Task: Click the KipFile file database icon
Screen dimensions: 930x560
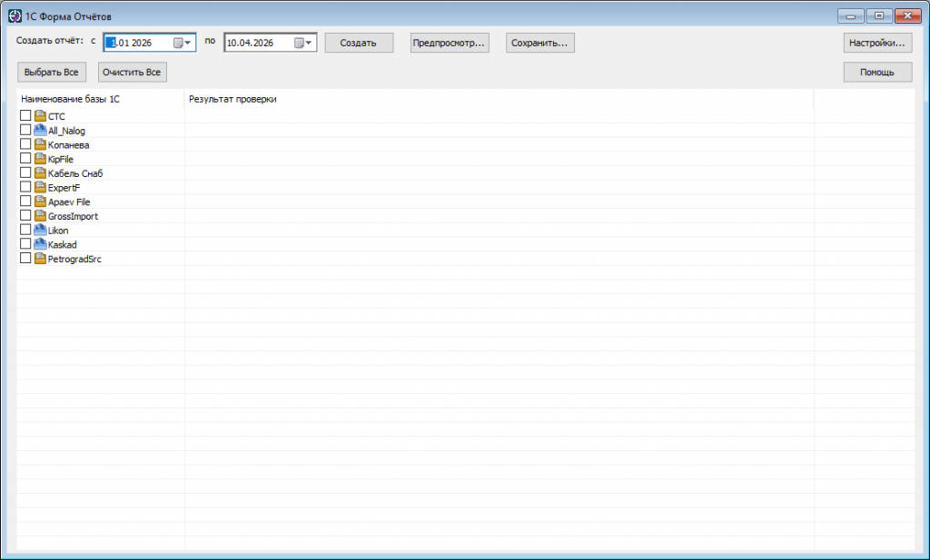Action: click(40, 158)
